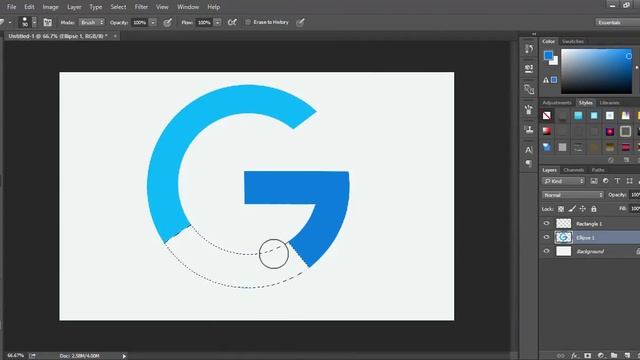The width and height of the screenshot is (640, 360).
Task: Open the tool preset picker arrow
Action: pos(10,22)
